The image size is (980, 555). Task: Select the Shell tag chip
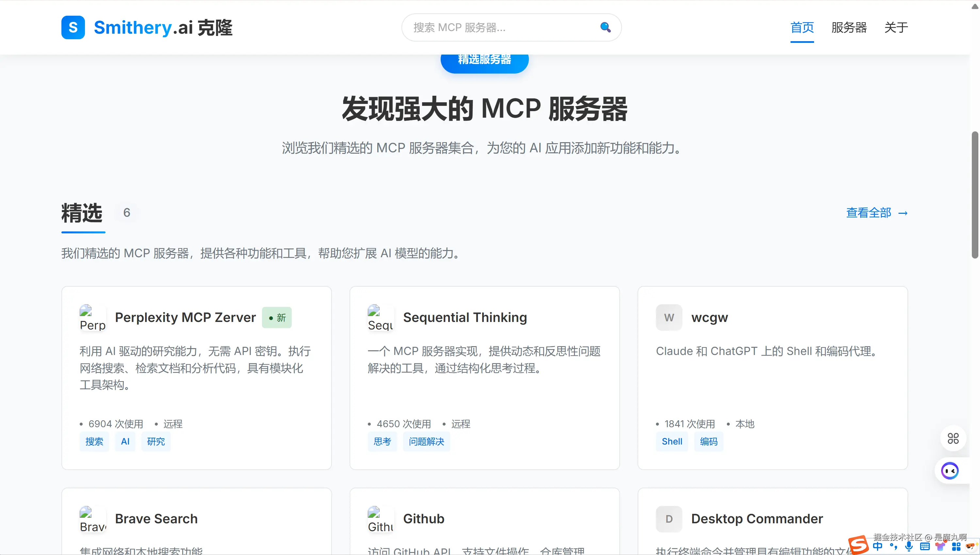tap(672, 441)
